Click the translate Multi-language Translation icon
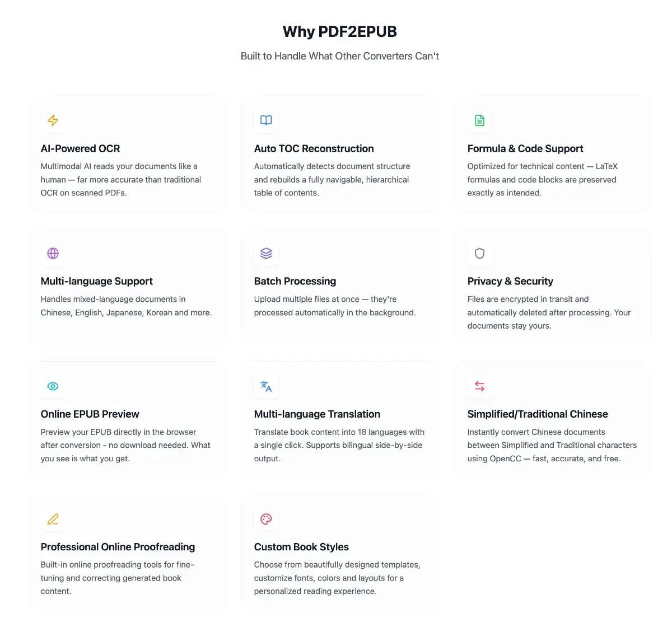Screen dimensions: 672x627 point(267,386)
